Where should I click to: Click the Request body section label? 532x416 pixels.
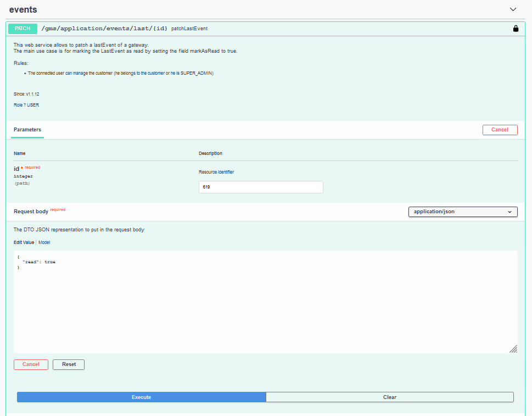click(x=31, y=212)
